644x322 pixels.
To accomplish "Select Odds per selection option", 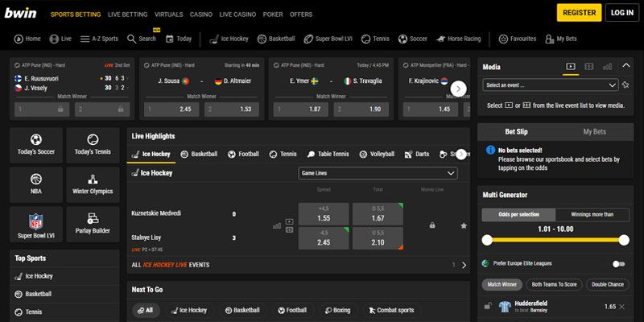I will click(518, 214).
